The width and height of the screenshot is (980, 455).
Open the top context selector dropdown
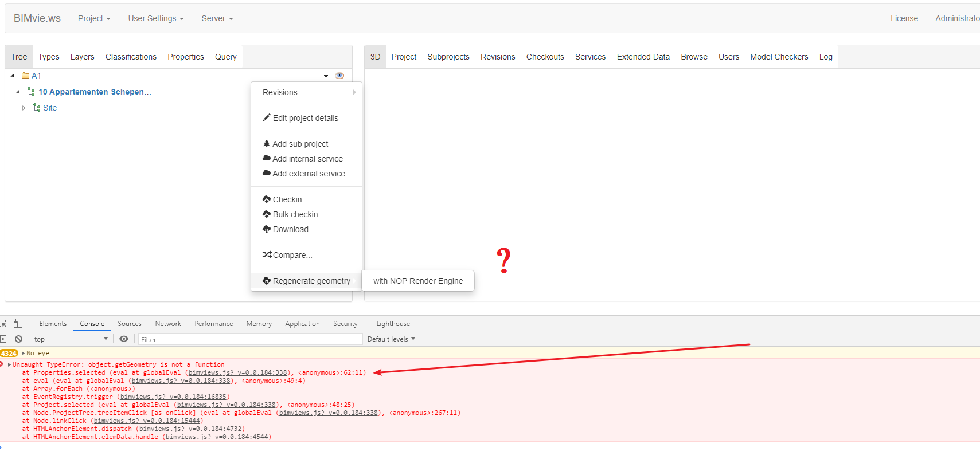tap(71, 339)
